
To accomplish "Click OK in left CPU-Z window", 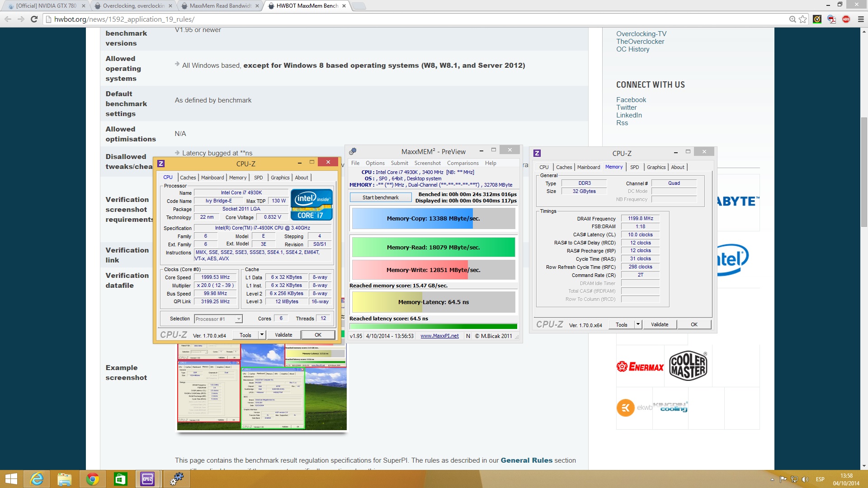I will point(318,335).
